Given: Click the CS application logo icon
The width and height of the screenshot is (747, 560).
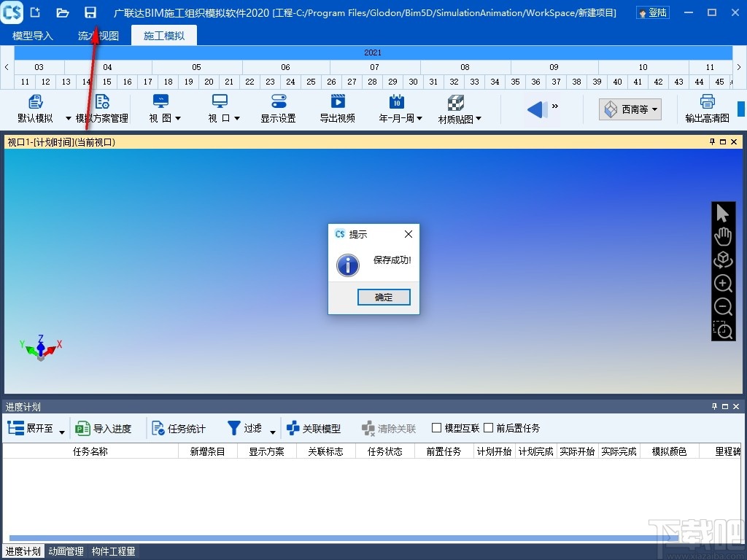Looking at the screenshot, I should [x=12, y=12].
